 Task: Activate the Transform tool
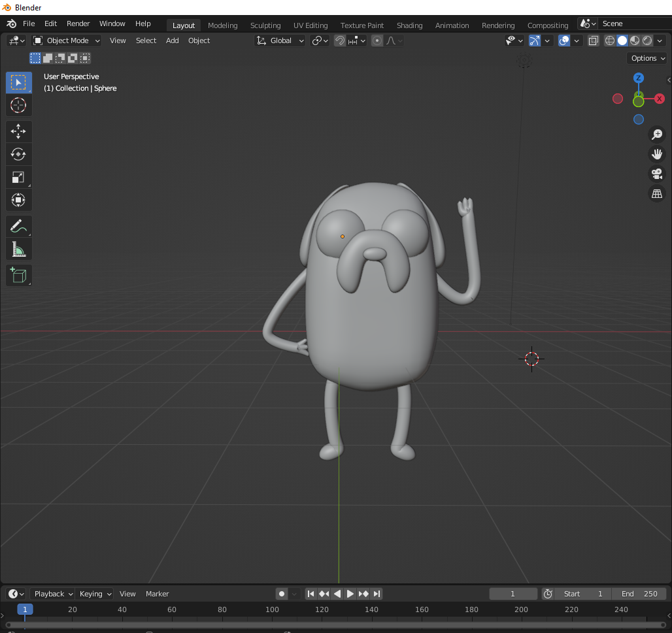click(x=18, y=200)
